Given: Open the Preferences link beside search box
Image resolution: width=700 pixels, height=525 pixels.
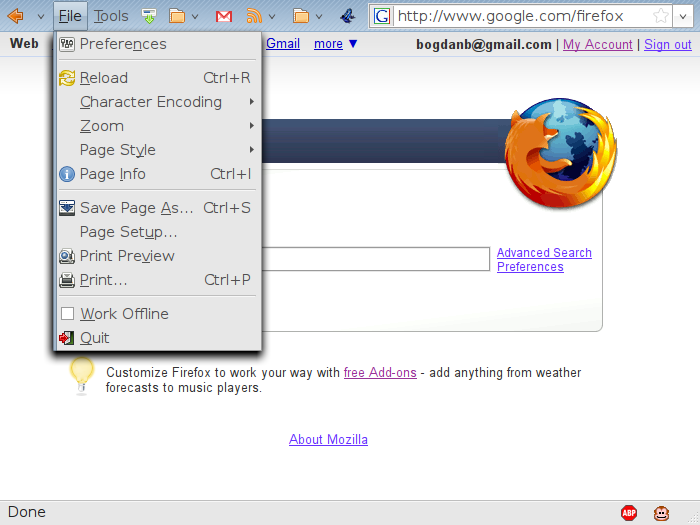Looking at the screenshot, I should click(530, 267).
